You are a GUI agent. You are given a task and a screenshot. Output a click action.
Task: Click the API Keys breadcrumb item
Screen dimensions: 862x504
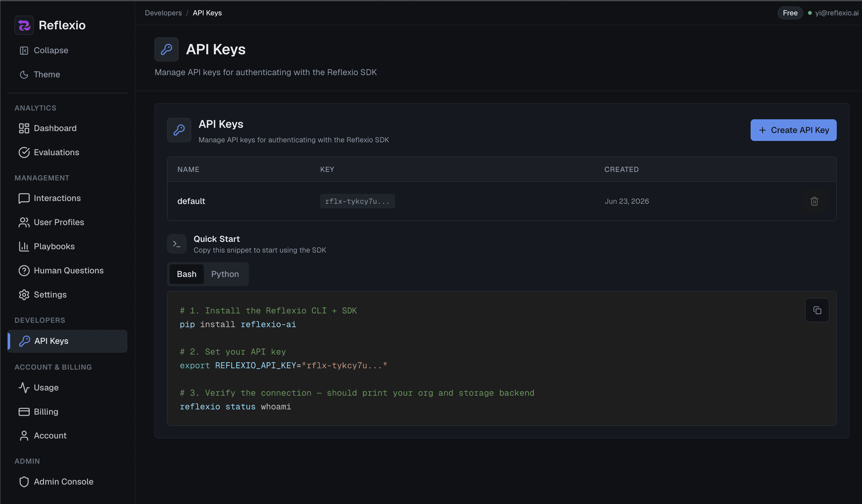(x=207, y=13)
